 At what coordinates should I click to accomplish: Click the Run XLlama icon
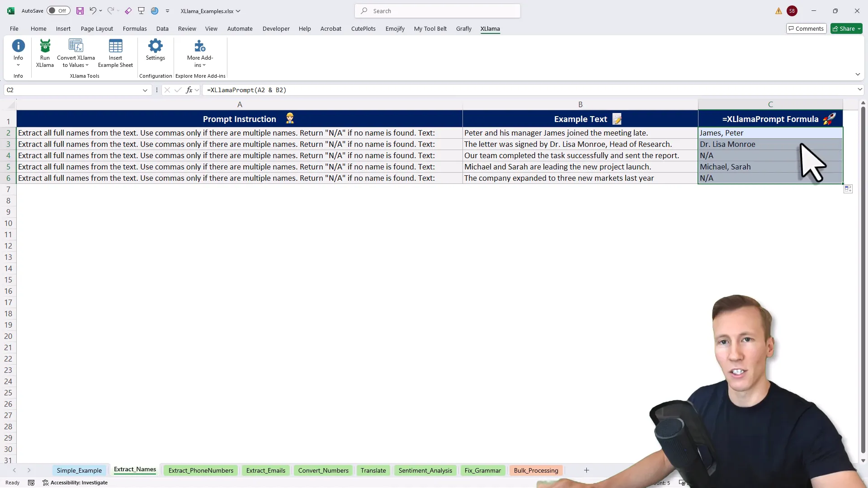(45, 46)
